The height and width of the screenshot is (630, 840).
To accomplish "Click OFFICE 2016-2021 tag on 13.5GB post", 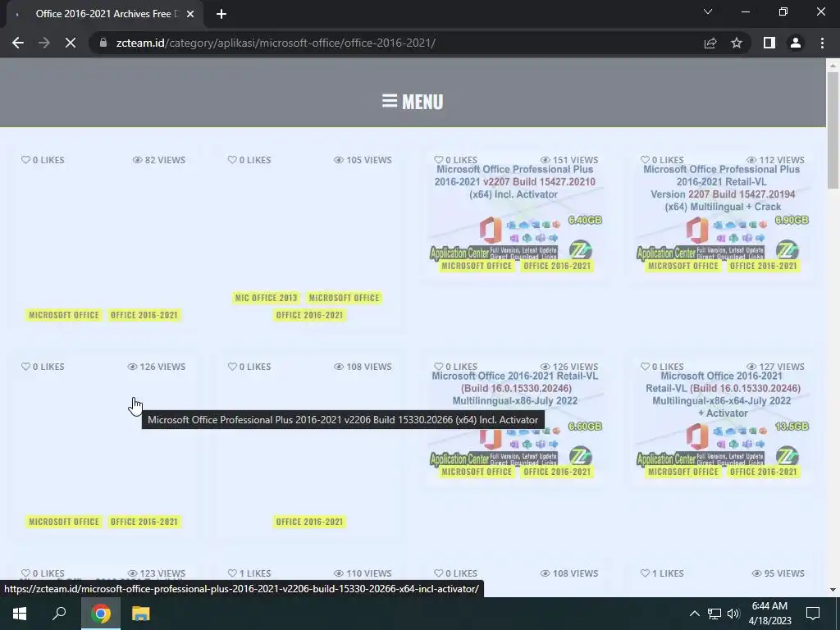I will [x=764, y=472].
